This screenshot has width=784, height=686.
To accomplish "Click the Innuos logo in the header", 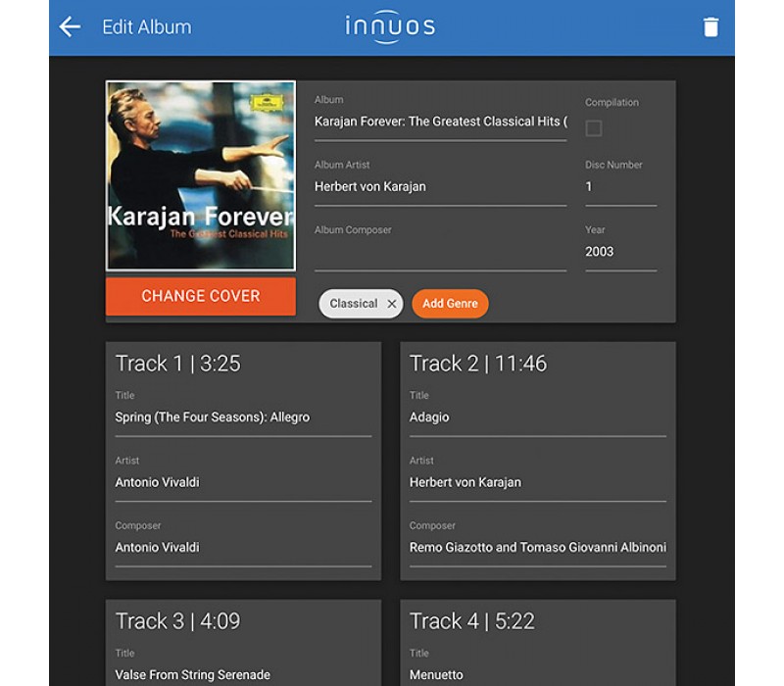I will click(391, 26).
